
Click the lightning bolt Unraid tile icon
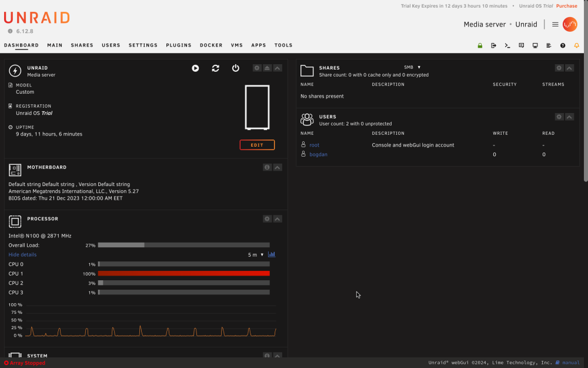[15, 71]
